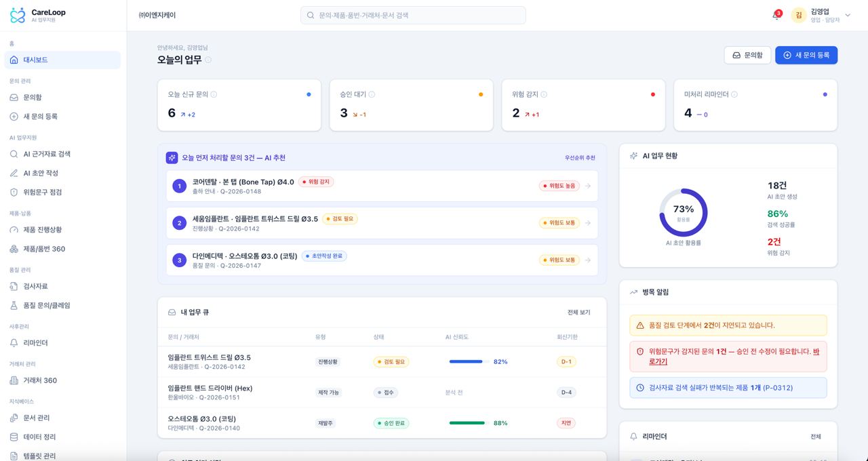Screen dimensions: 868x461
Task: Click the 제작 가능 type tag
Action: [x=329, y=393]
